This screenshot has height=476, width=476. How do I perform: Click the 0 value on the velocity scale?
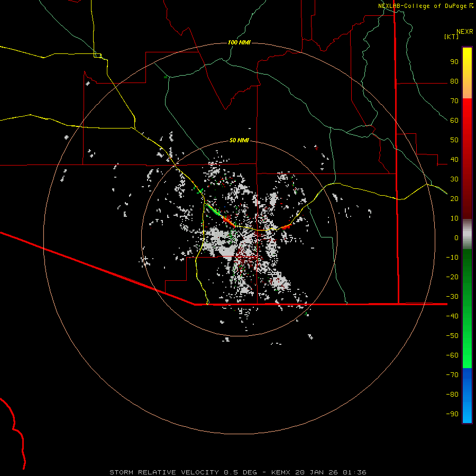pos(456,238)
